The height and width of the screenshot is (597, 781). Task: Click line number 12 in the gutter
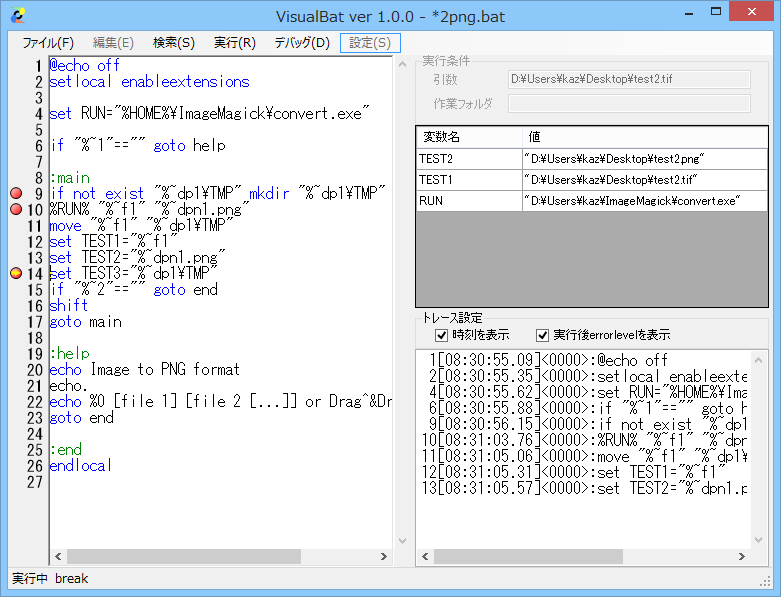pyautogui.click(x=35, y=241)
